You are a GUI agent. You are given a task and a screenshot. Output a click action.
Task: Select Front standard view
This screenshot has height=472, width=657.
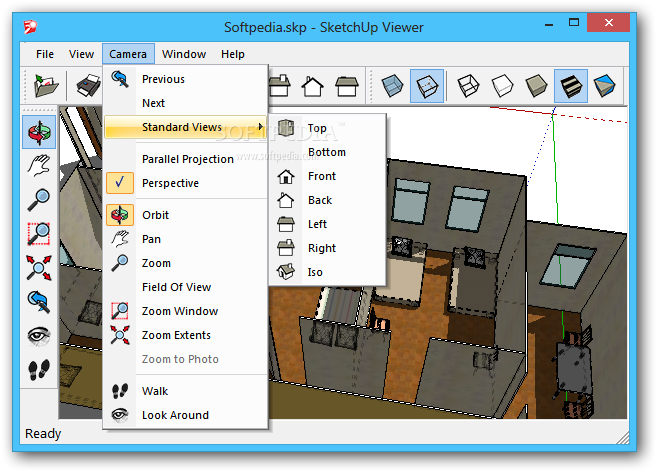(x=327, y=176)
